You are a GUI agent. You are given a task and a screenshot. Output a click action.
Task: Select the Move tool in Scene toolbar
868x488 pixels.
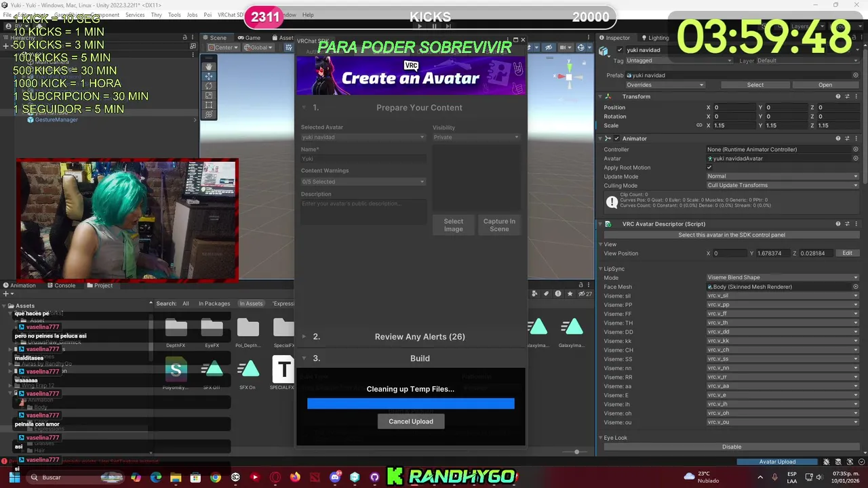click(x=209, y=76)
